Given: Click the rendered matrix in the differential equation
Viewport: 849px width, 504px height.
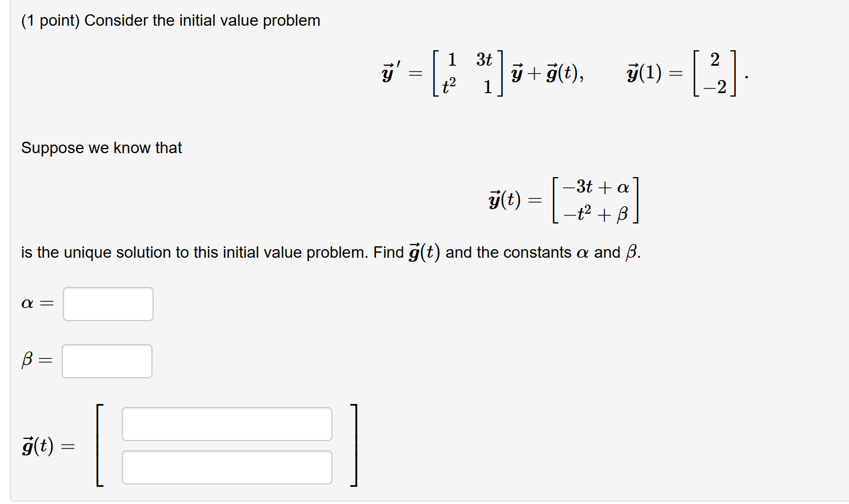Looking at the screenshot, I should (467, 73).
